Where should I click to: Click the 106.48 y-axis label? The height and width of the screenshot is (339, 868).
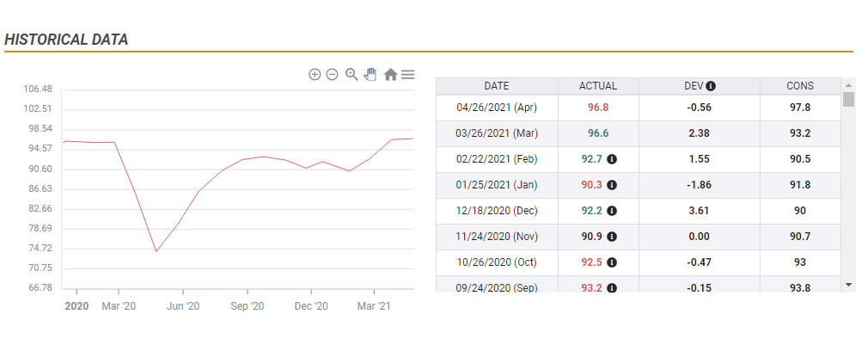pyautogui.click(x=38, y=89)
